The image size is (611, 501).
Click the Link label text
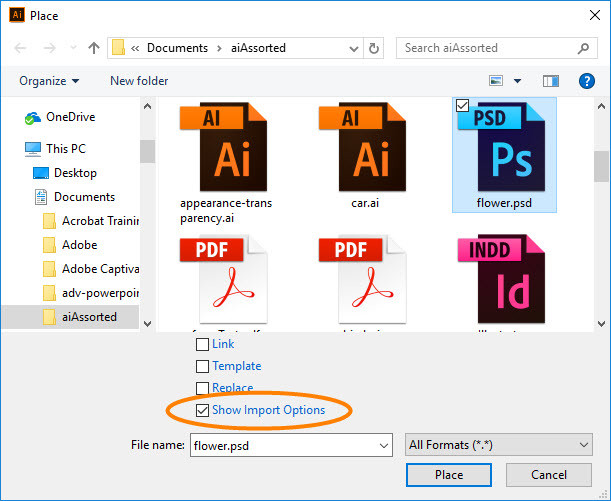point(223,344)
